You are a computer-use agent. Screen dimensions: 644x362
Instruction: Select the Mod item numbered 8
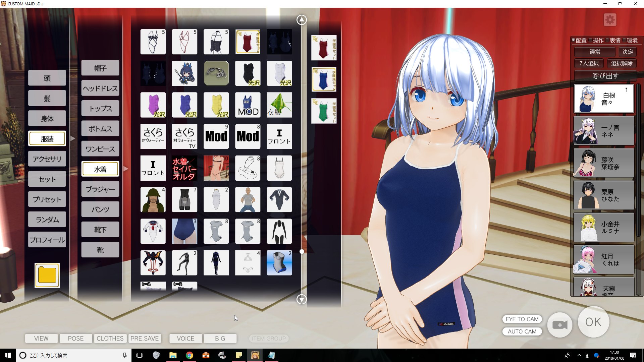(248, 136)
